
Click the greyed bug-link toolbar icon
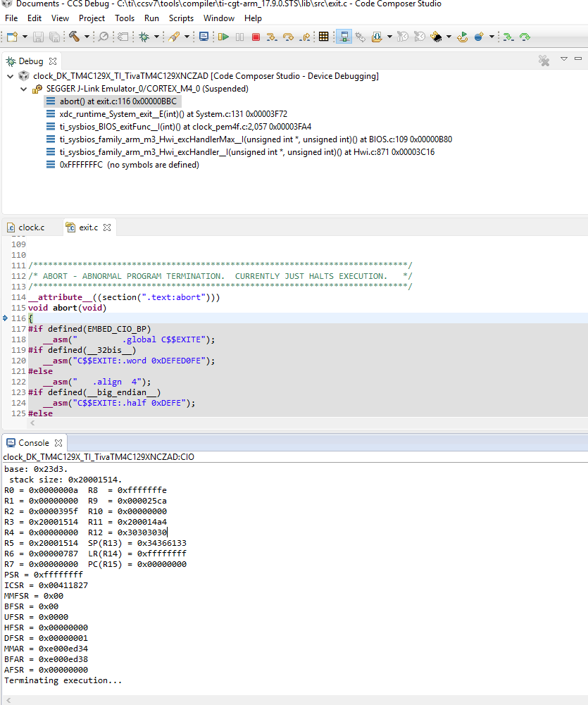pyautogui.click(x=360, y=37)
